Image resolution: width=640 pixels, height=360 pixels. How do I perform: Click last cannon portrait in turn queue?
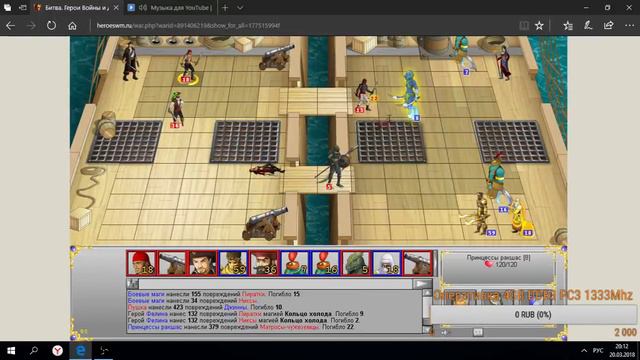click(417, 263)
